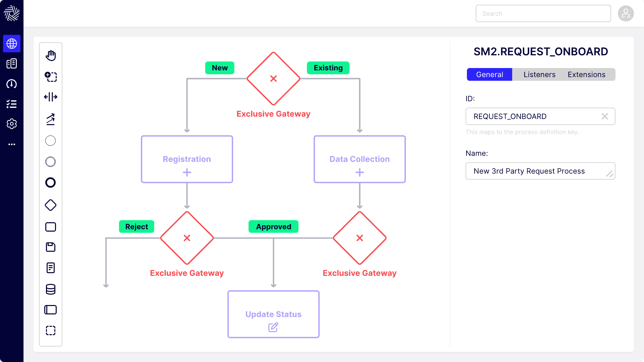Select the hand pan tool
The image size is (644, 362).
tap(51, 56)
